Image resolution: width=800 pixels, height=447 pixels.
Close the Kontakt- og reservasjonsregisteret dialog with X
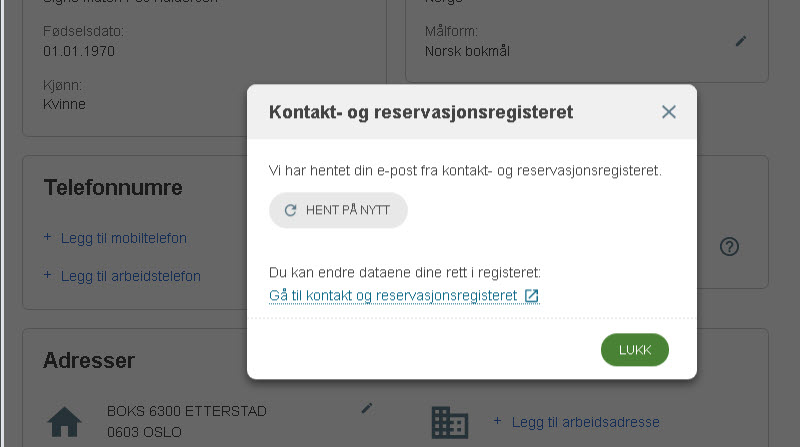click(x=668, y=112)
